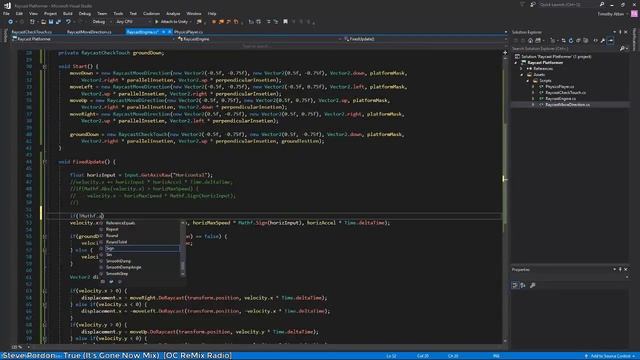Close the active RaycastEngine.cs tab
The image size is (640, 360).
click(x=169, y=32)
